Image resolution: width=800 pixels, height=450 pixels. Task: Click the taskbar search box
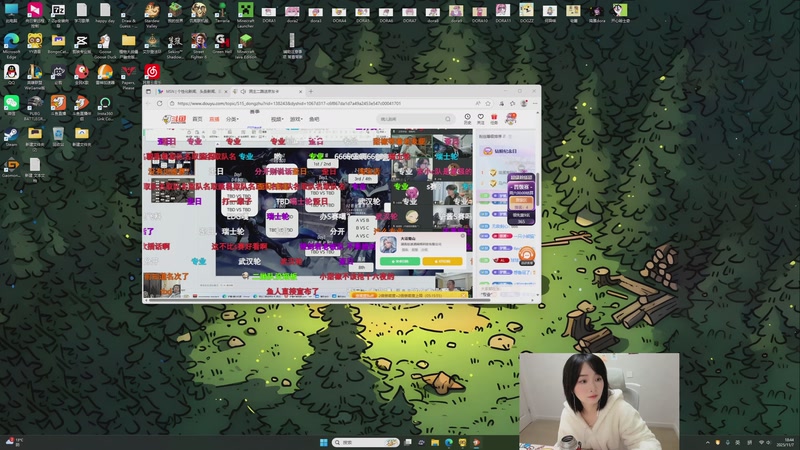pyautogui.click(x=366, y=442)
